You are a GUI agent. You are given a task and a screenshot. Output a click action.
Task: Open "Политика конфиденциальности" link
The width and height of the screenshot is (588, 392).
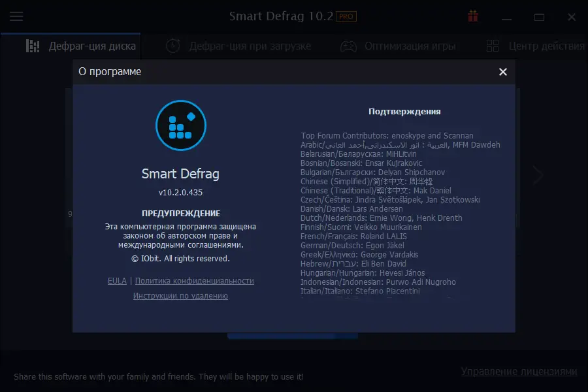tap(195, 280)
